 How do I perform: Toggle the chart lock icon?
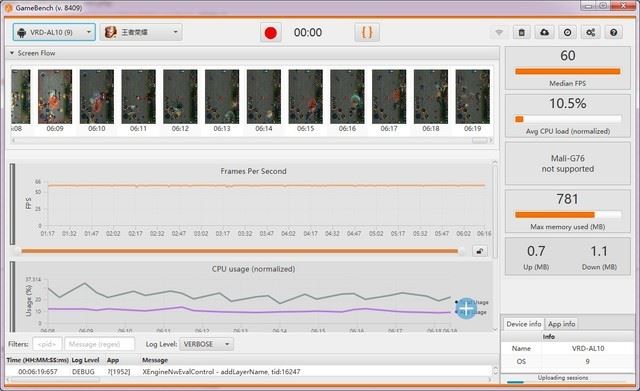tap(480, 251)
